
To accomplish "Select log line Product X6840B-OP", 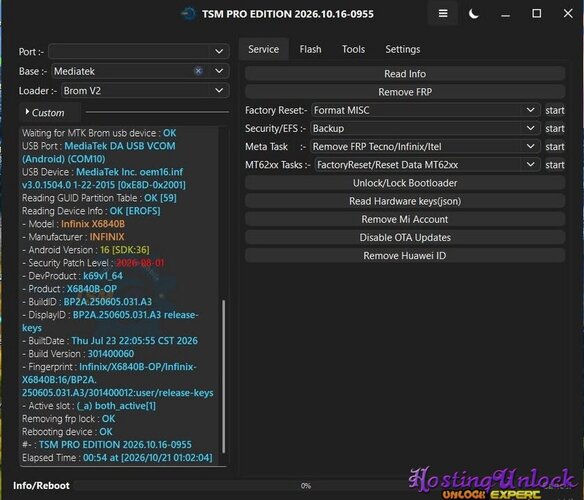I will 69,289.
